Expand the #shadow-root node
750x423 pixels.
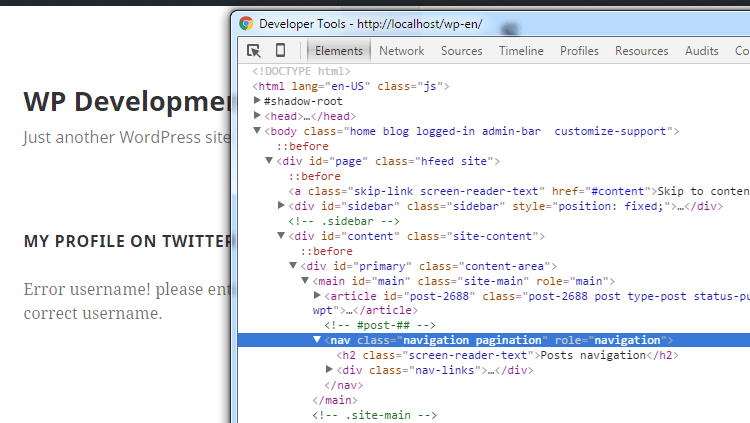point(257,100)
